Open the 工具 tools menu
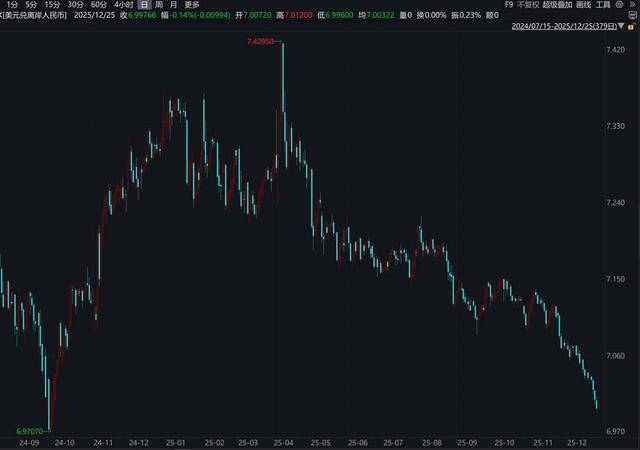The image size is (640, 450). click(x=603, y=5)
